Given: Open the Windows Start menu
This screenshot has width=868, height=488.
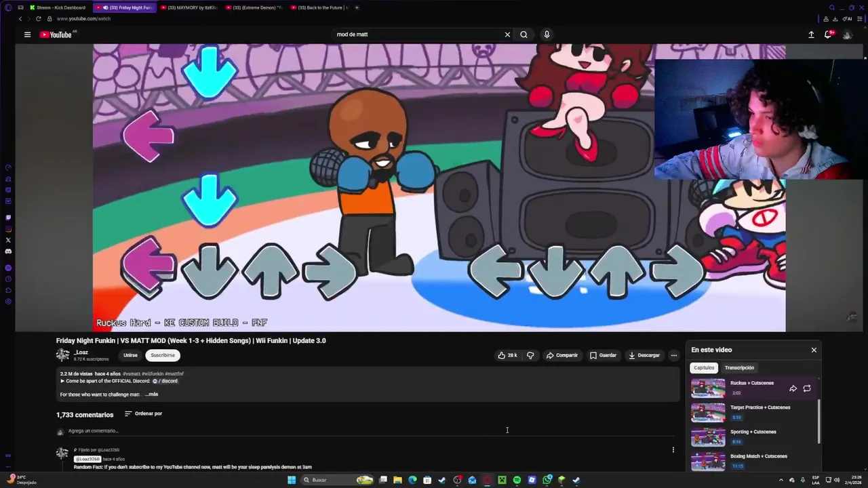Looking at the screenshot, I should pos(292,480).
